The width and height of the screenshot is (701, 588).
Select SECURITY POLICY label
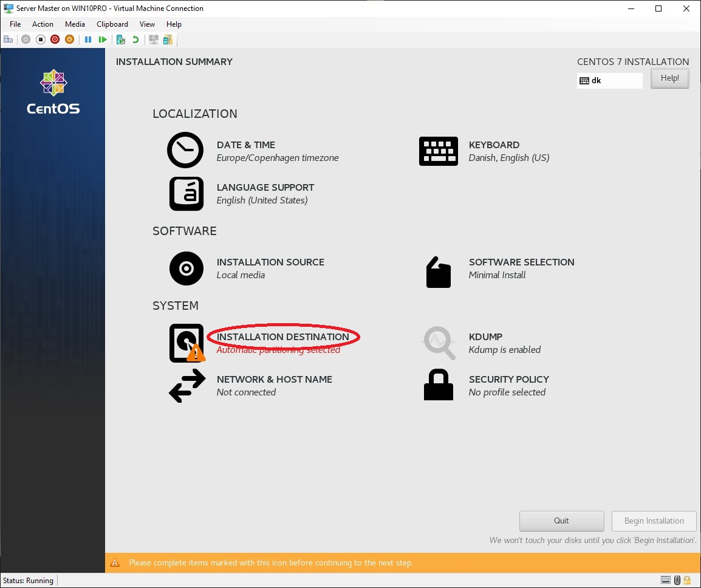[x=509, y=379]
